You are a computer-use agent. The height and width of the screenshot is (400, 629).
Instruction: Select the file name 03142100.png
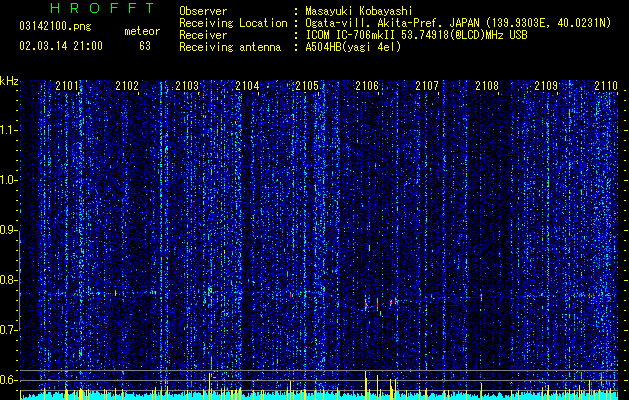pyautogui.click(x=55, y=26)
